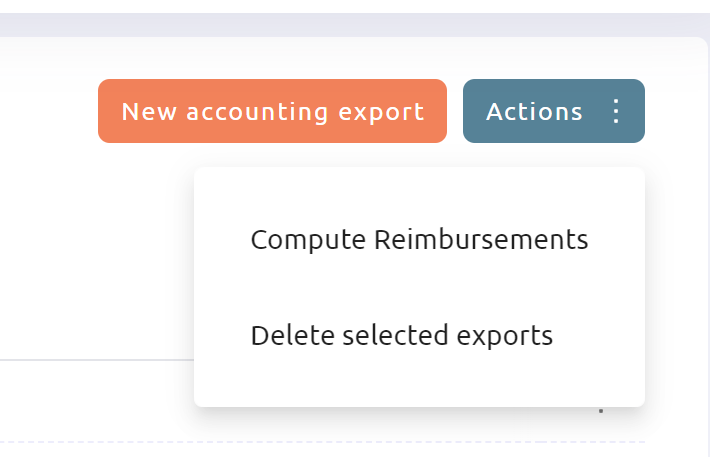Viewport: 710px width, 457px height.
Task: Create an export using the orange button
Action: 273,111
